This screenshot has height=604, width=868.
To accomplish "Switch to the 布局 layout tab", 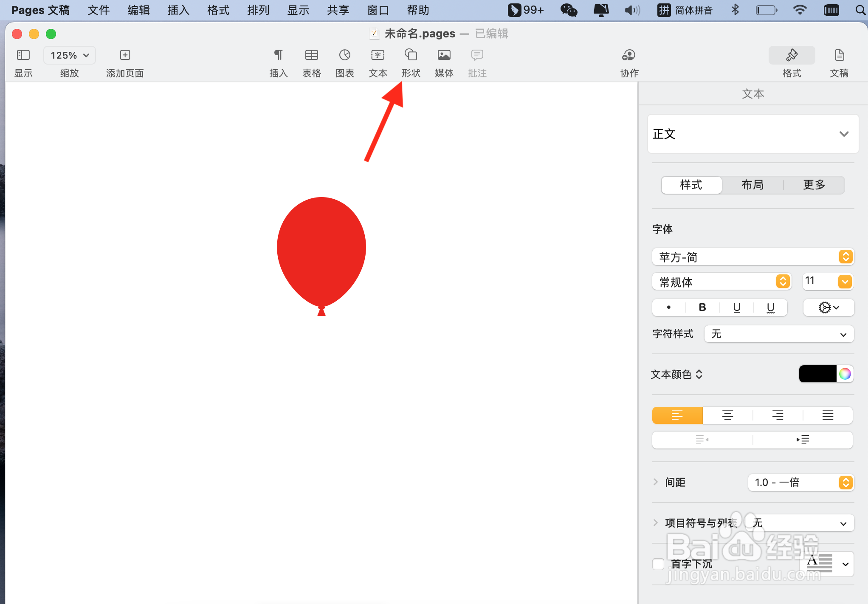I will tap(752, 185).
